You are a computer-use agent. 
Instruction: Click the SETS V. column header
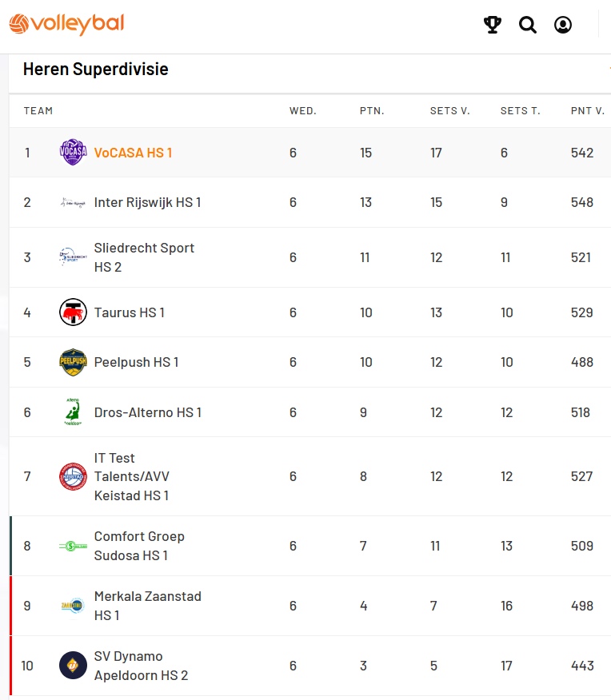[449, 111]
